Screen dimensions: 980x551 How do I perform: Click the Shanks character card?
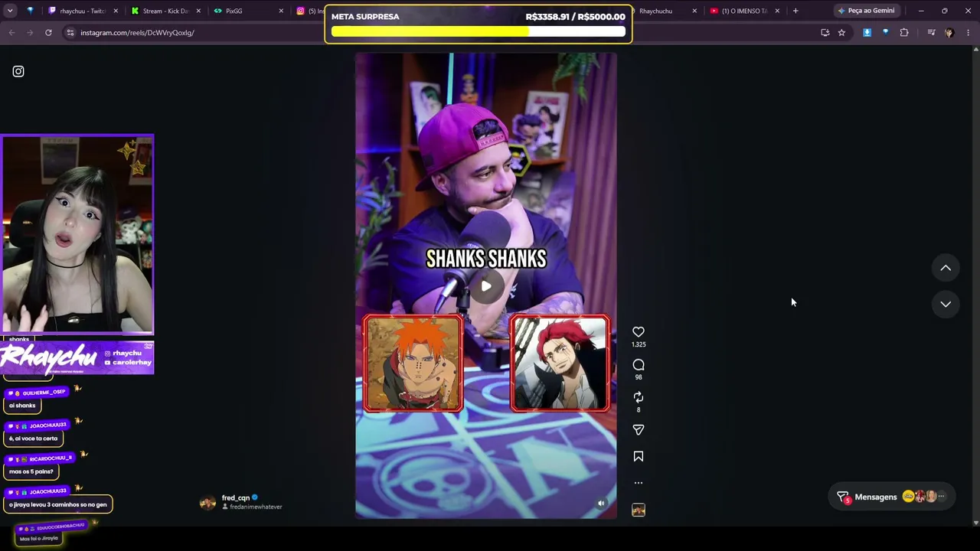[x=560, y=364]
